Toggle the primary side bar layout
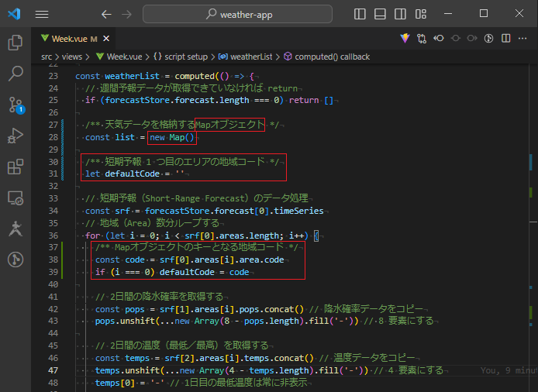Viewport: 538px width, 392px height. pyautogui.click(x=360, y=14)
